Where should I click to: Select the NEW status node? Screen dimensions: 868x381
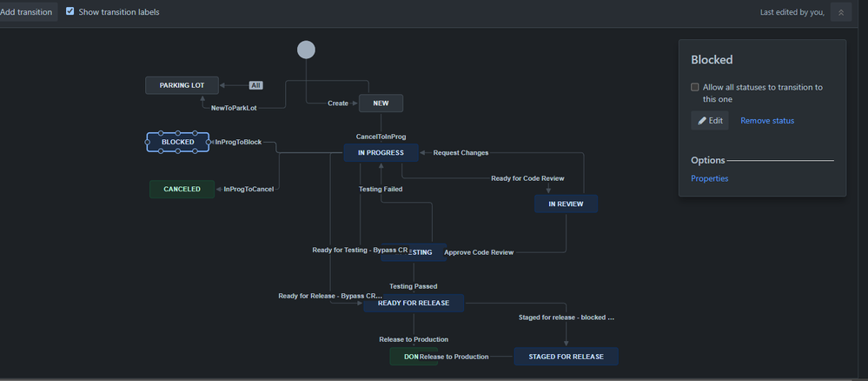[381, 104]
